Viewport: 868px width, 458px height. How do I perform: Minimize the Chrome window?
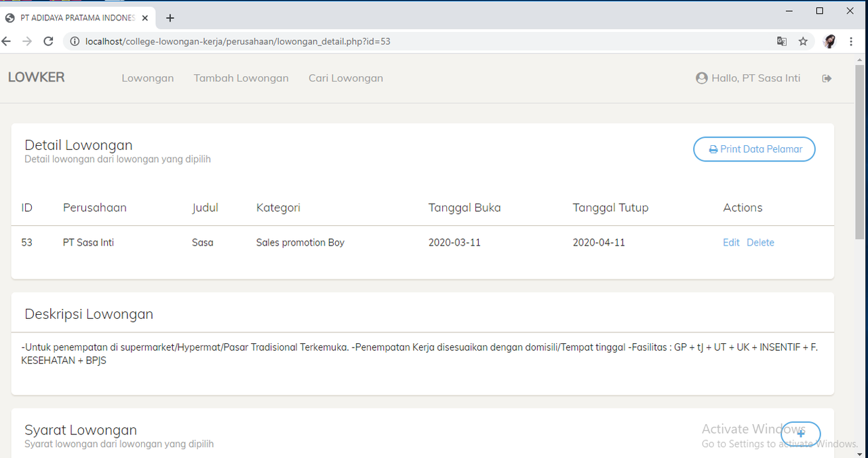[789, 11]
